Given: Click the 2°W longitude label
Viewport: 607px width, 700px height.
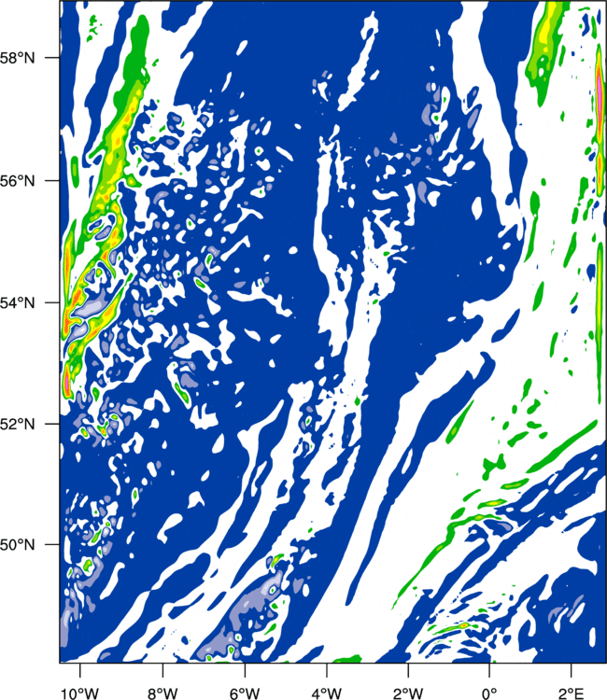Looking at the screenshot, I should [x=408, y=693].
